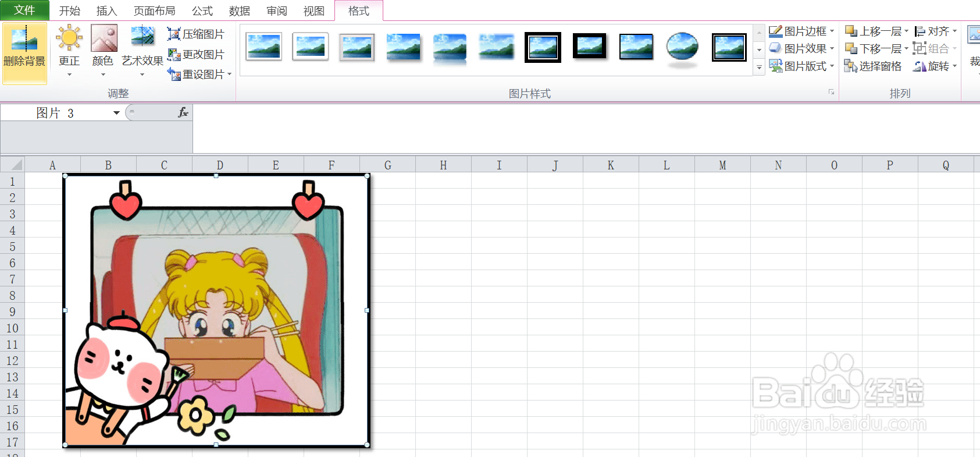Switch to the 页面布局 page layout tab

point(154,11)
